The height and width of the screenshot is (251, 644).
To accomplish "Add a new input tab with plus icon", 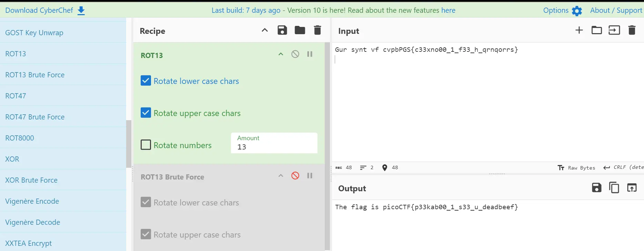I will [579, 30].
